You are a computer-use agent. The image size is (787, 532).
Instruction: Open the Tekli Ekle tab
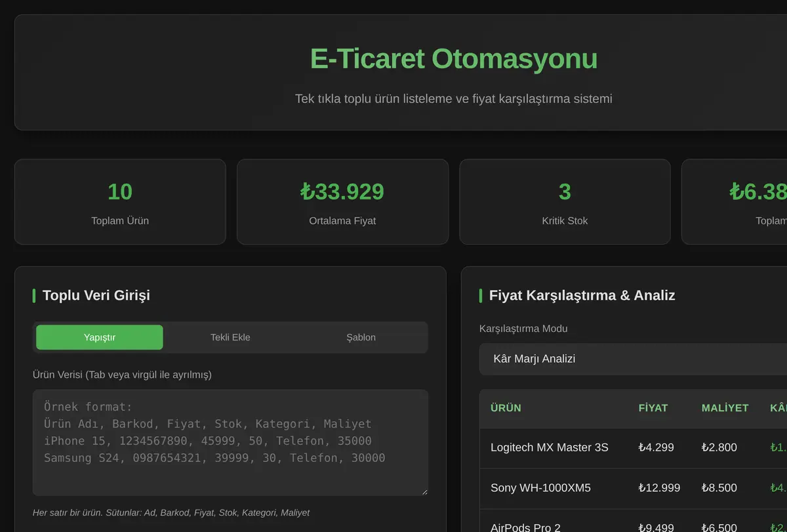click(x=230, y=337)
